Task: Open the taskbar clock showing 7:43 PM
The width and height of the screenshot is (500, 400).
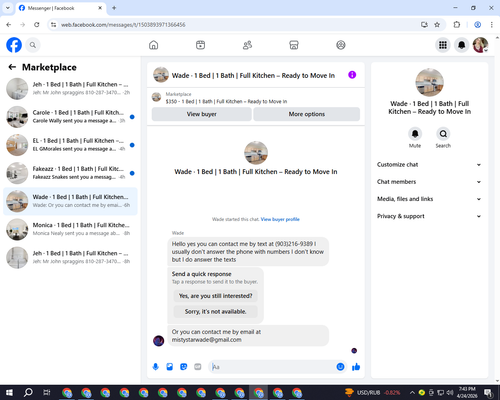Action: point(467,392)
